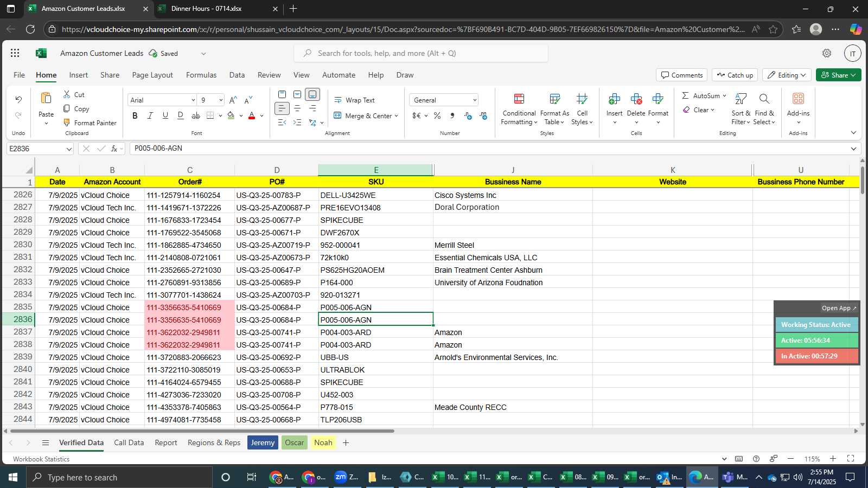The height and width of the screenshot is (488, 868).
Task: Click the Comments button
Action: tap(681, 75)
